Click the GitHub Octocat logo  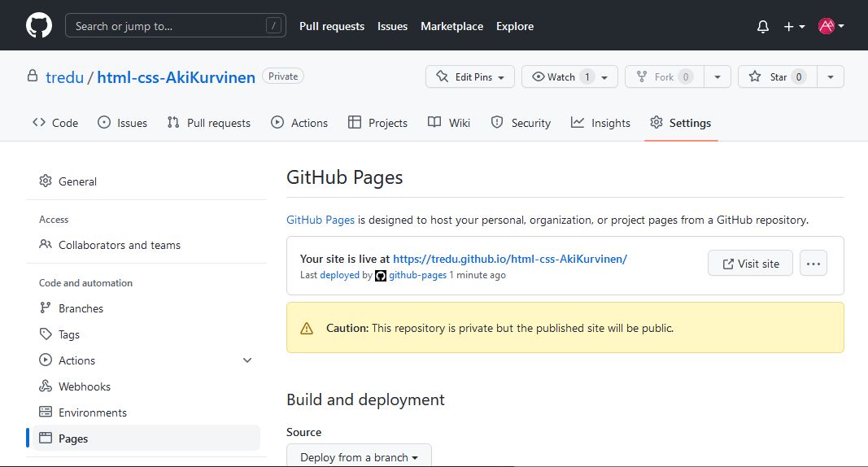[x=38, y=26]
